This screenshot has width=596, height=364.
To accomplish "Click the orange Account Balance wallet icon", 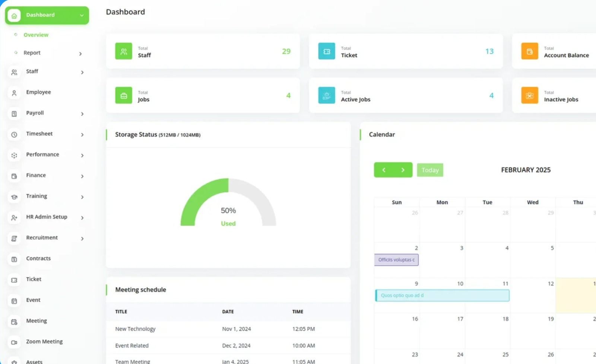I will 529,51.
